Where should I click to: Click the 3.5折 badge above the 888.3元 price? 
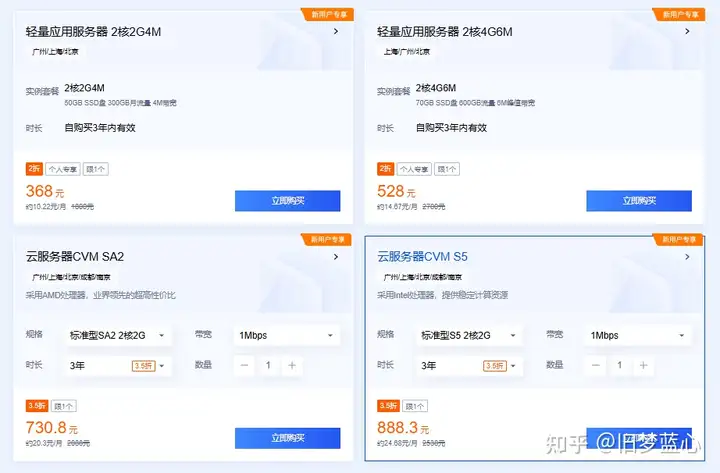pyautogui.click(x=388, y=406)
